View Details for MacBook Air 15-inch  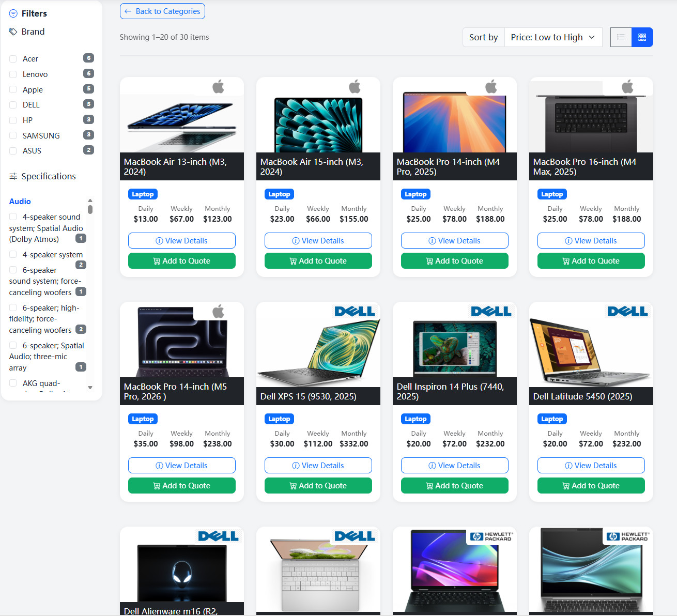coord(318,241)
